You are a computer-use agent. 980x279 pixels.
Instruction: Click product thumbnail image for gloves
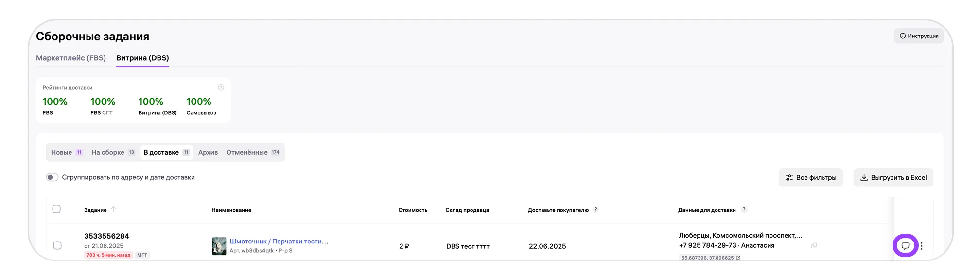(219, 246)
